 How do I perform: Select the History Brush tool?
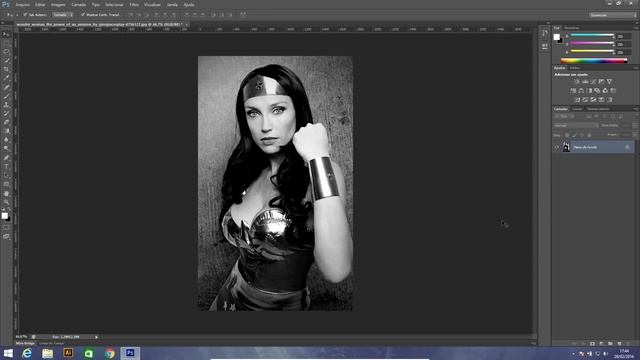click(6, 113)
